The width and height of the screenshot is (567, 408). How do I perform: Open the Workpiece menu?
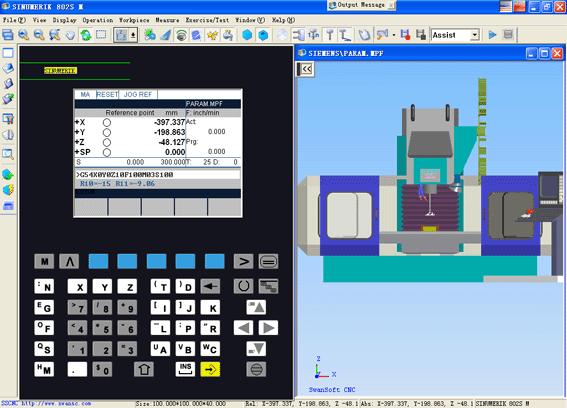click(x=134, y=20)
